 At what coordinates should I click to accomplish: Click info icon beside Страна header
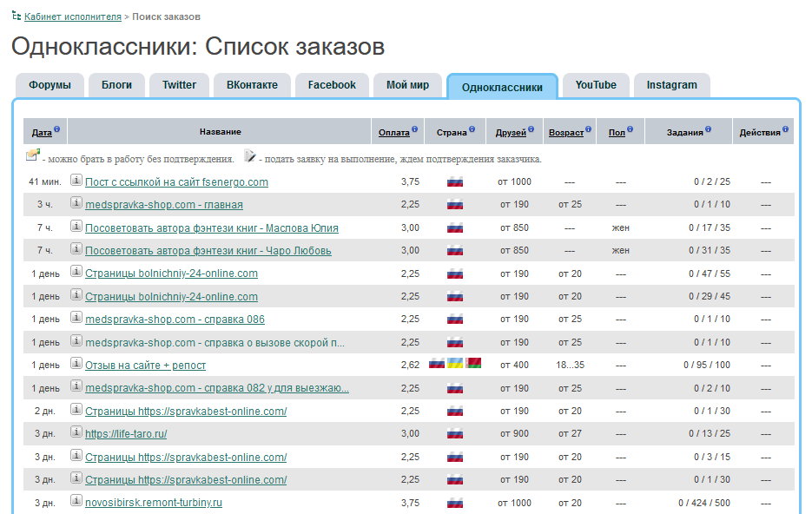[473, 130]
